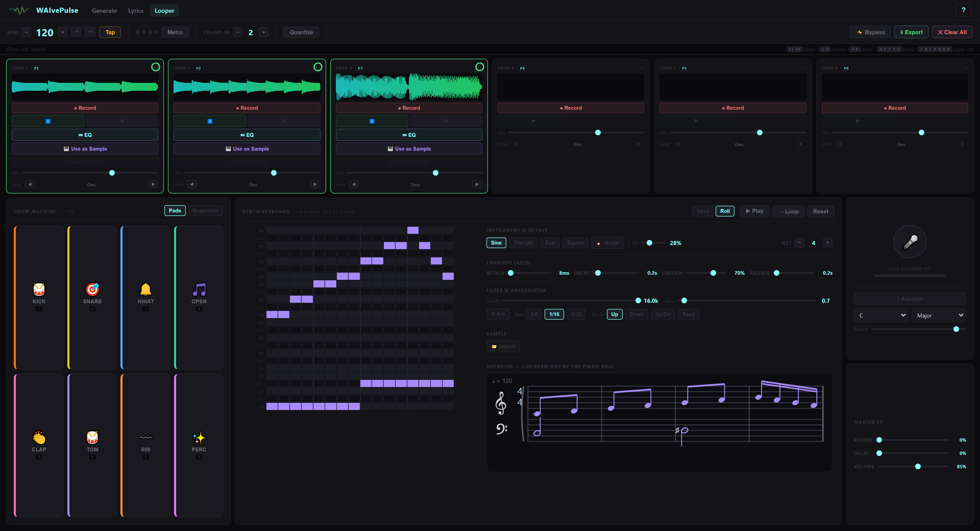Switch to Looper tab

coord(164,11)
